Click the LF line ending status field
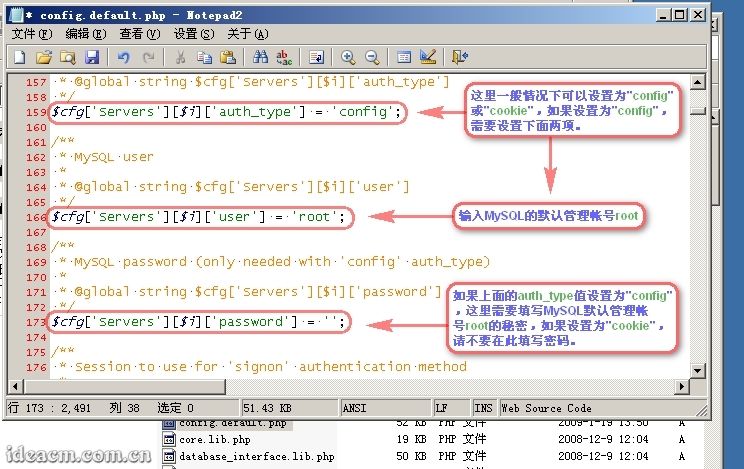This screenshot has width=744, height=469. (451, 408)
